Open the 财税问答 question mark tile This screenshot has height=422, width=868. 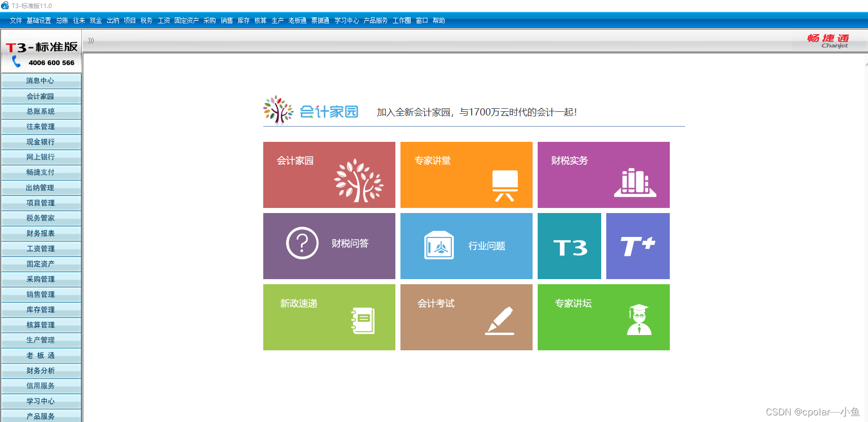click(x=329, y=246)
